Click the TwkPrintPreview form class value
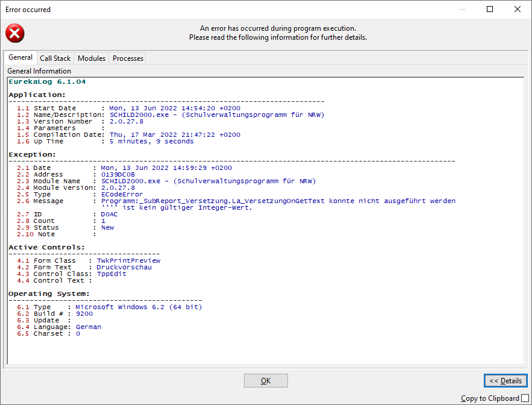This screenshot has height=405, width=532. pyautogui.click(x=128, y=260)
